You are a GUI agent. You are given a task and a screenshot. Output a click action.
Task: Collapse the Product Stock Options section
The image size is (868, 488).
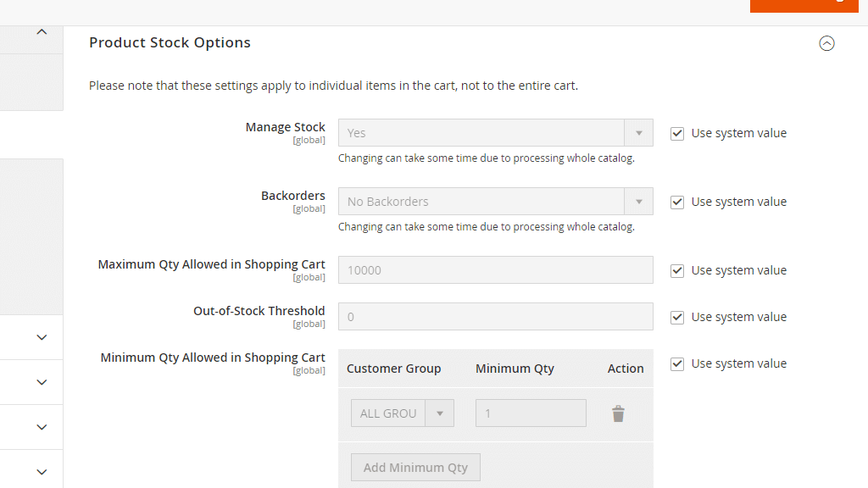point(826,43)
